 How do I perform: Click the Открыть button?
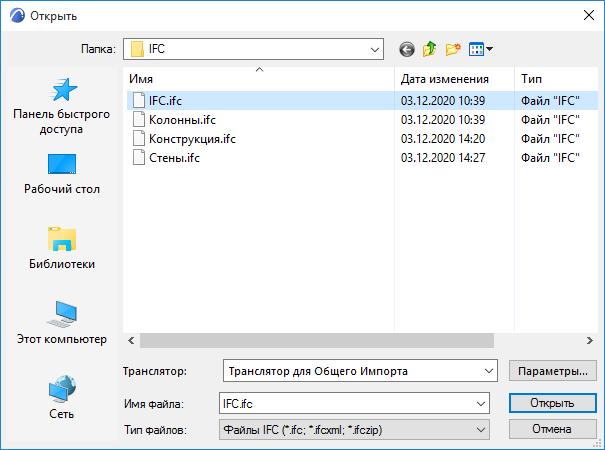[x=553, y=403]
